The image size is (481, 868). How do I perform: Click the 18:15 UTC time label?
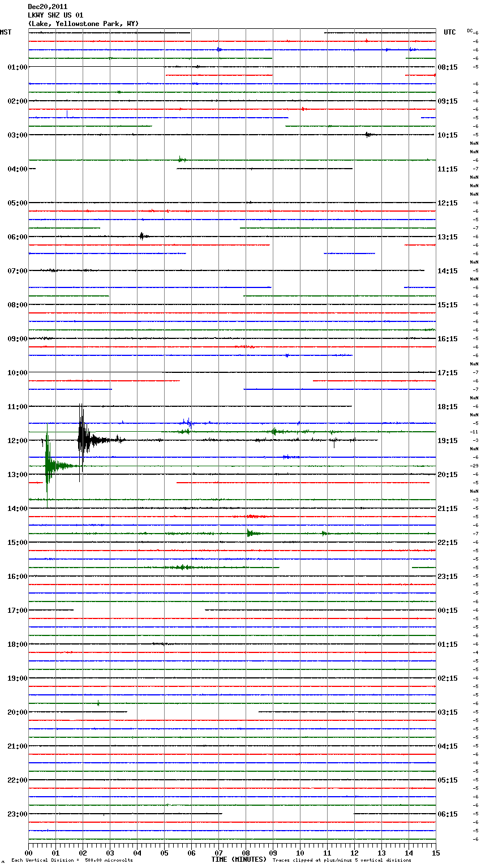(448, 407)
